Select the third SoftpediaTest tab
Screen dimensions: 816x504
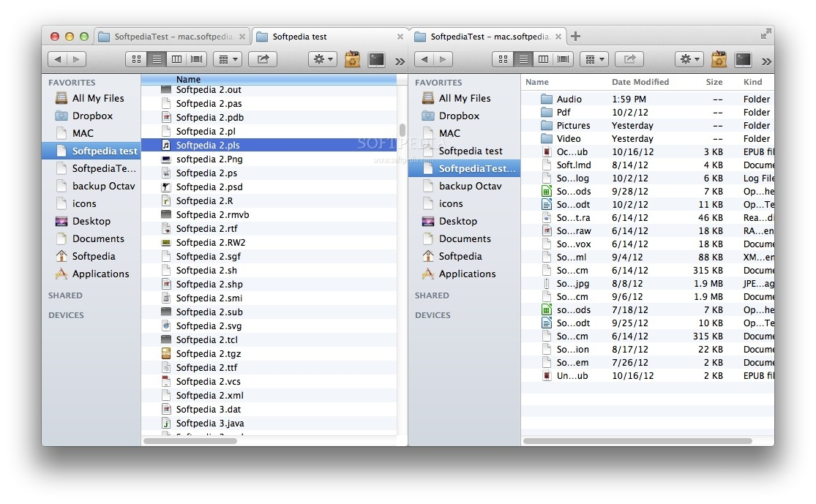488,37
